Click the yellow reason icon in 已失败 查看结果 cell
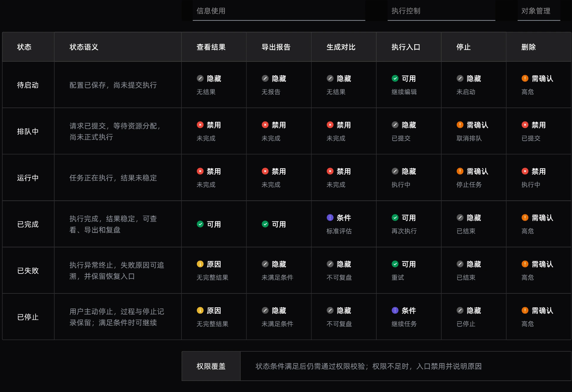 pos(200,264)
